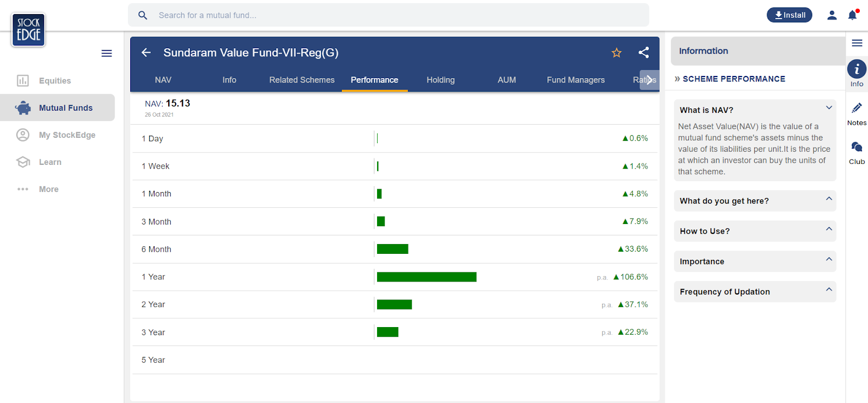
Task: Click the 7.9% return value
Action: [x=639, y=221]
